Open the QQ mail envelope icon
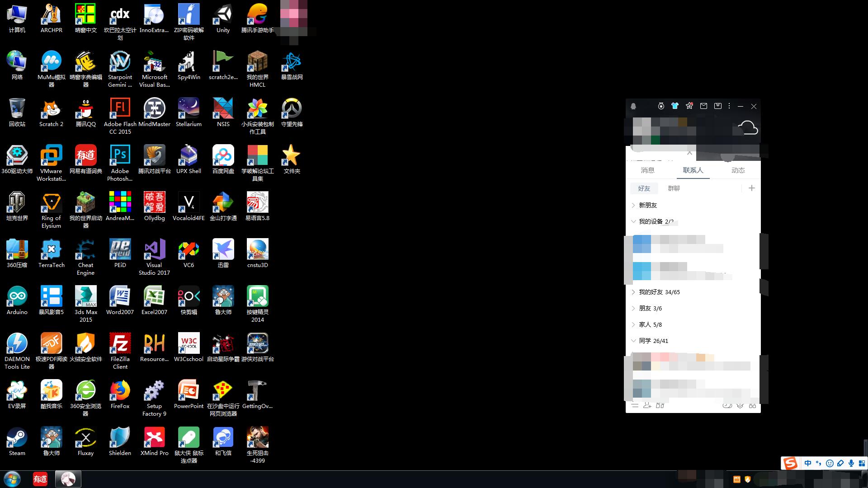Viewport: 868px width, 488px height. [x=703, y=106]
